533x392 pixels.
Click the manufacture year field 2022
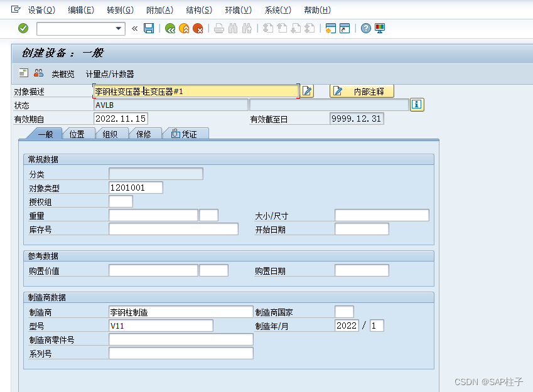pos(347,326)
